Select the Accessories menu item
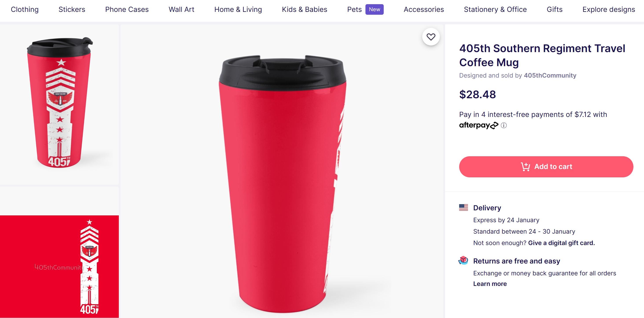This screenshot has width=644, height=318. pyautogui.click(x=424, y=9)
